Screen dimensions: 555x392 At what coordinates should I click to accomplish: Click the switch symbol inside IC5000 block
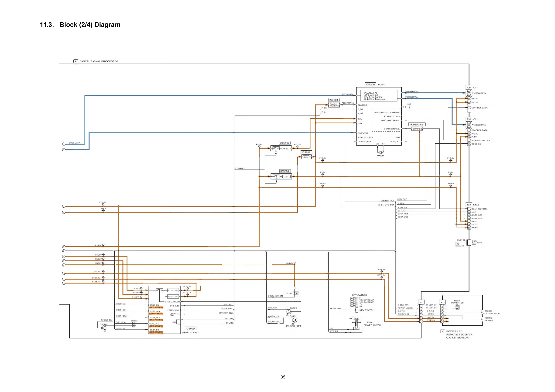click(x=160, y=290)
